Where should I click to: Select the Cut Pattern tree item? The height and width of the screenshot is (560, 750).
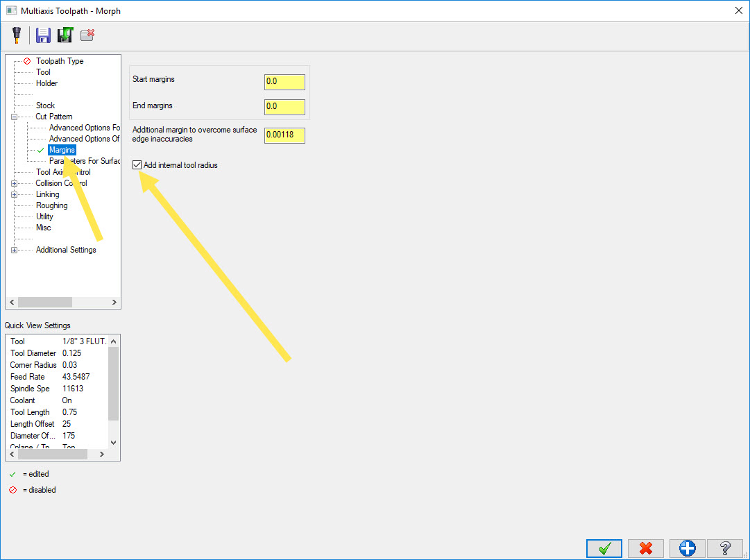(x=54, y=117)
